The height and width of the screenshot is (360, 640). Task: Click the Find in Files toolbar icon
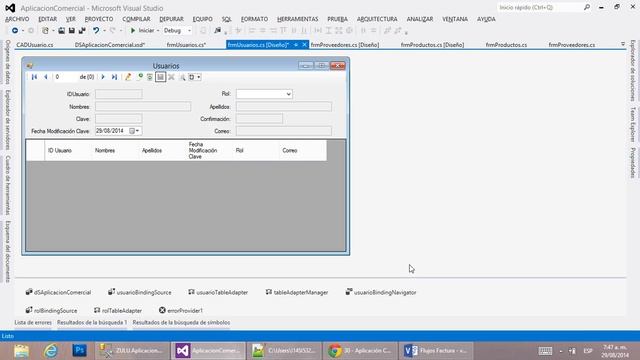pos(217,31)
